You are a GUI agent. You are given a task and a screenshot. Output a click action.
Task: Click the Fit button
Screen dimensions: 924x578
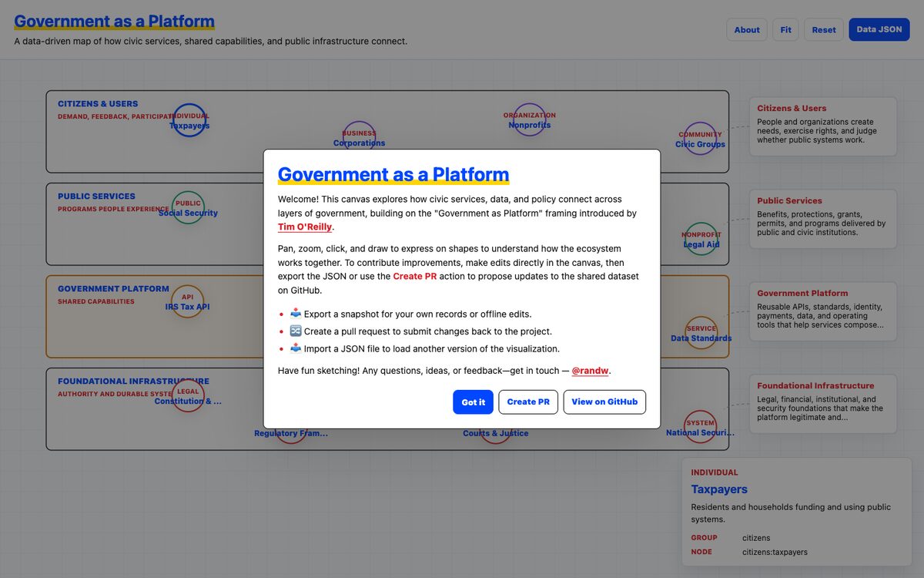click(785, 29)
